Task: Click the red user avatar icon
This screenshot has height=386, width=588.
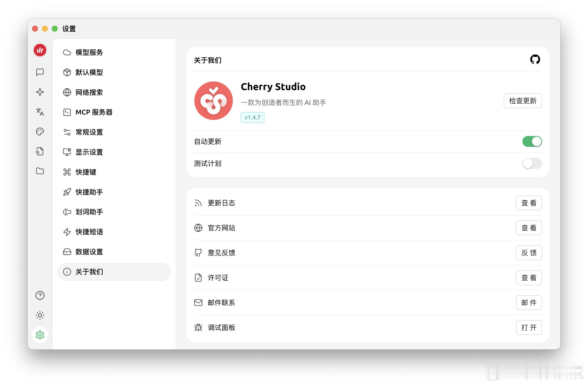Action: coord(40,50)
